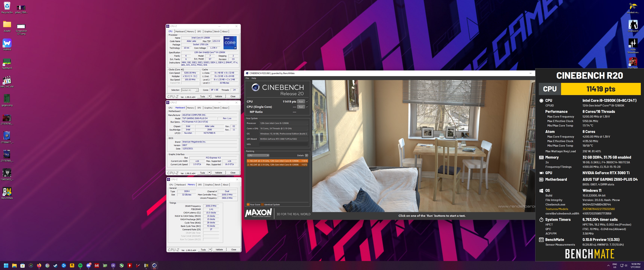The width and height of the screenshot is (644, 270).
Task: Show hidden system tray icons chevron
Action: click(x=608, y=265)
